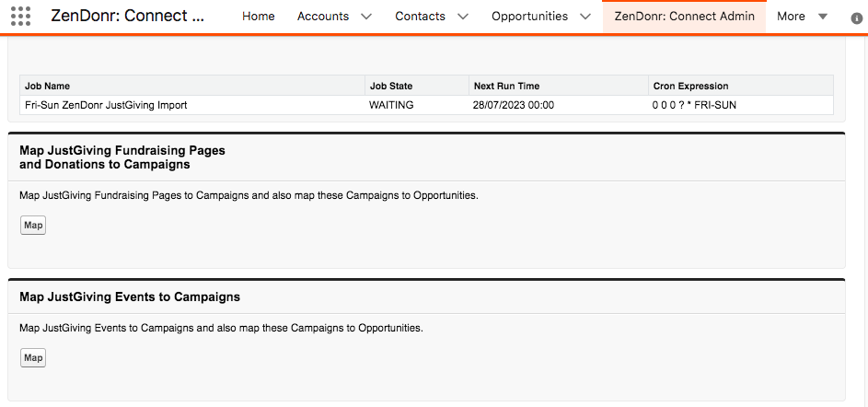Click the info icon at top right
868x407 pixels.
(x=856, y=17)
